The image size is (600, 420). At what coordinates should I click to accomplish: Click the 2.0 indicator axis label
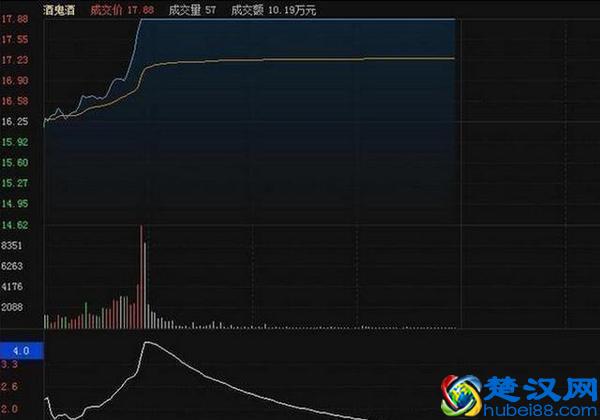9,409
